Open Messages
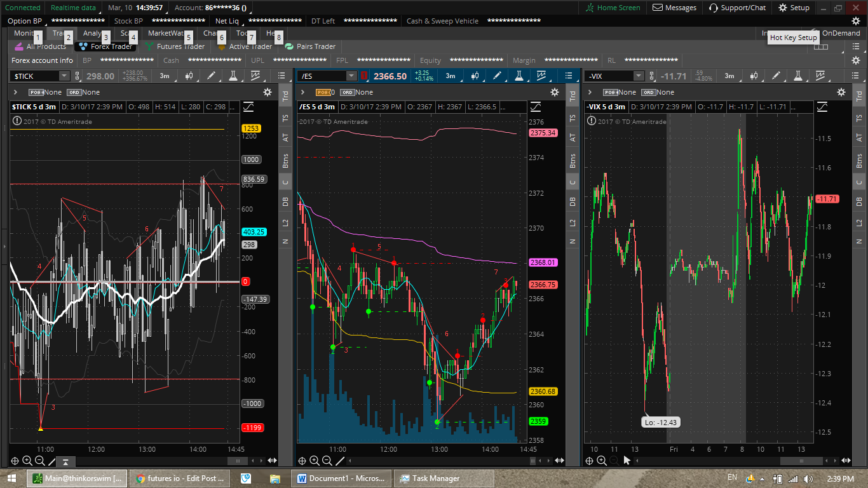Viewport: 868px width, 488px height. (x=674, y=8)
